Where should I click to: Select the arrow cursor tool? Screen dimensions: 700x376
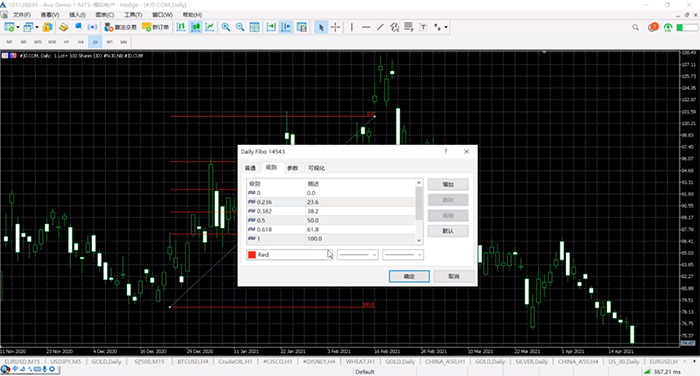click(321, 27)
